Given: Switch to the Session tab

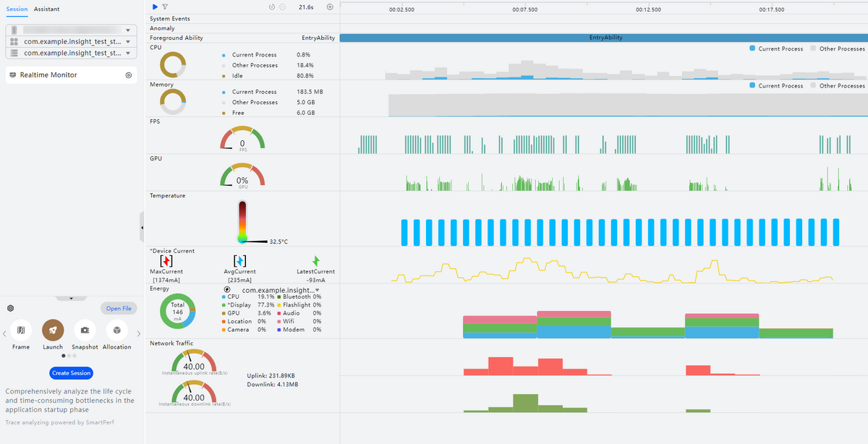Looking at the screenshot, I should coord(17,9).
